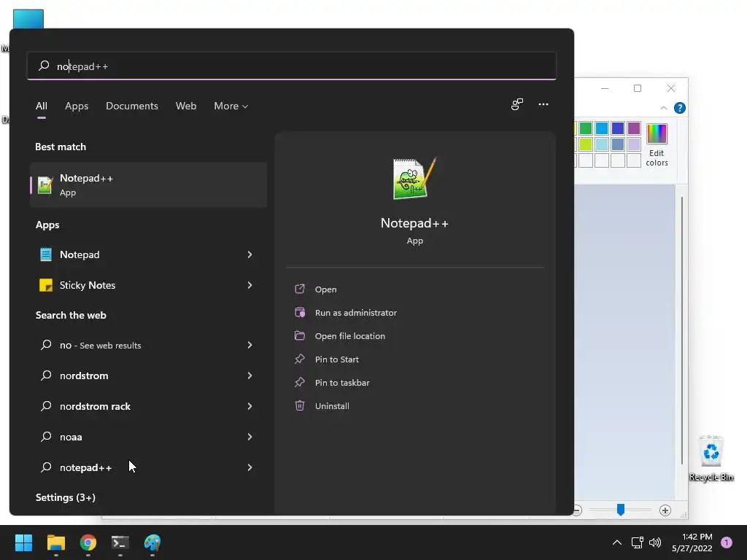The width and height of the screenshot is (747, 560).
Task: Pick the turquoise blue swatch in Paint
Action: [602, 128]
